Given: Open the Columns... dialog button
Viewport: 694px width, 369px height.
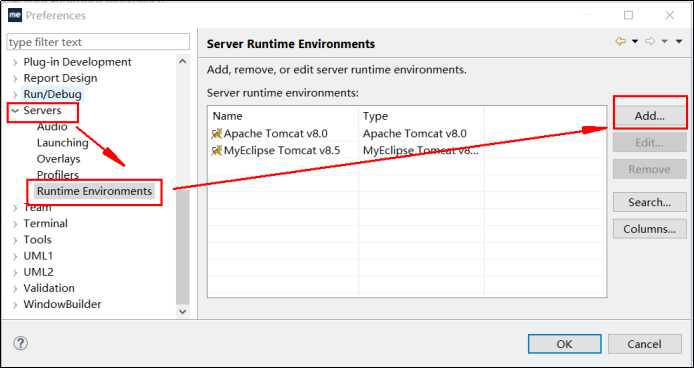Looking at the screenshot, I should click(649, 229).
